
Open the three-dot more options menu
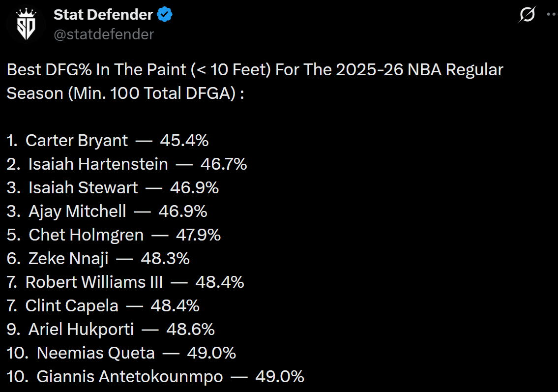pyautogui.click(x=552, y=15)
